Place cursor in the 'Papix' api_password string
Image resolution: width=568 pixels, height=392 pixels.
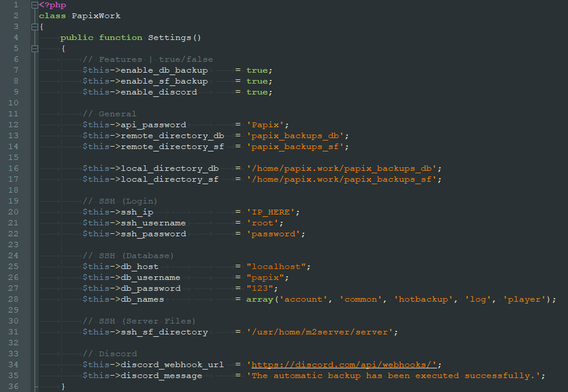pyautogui.click(x=264, y=125)
